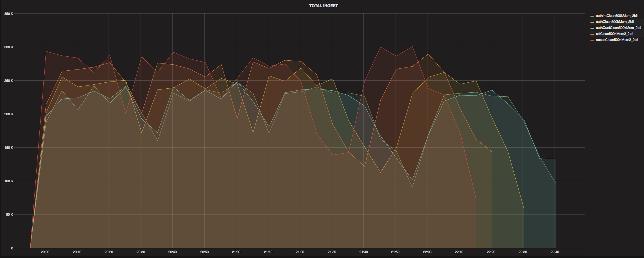Viewport: 644px width, 258px height.
Task: Select the red nosecClean legend color line
Action: point(592,40)
